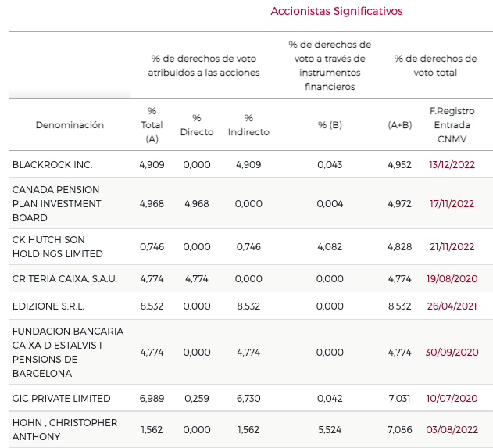Click the EDIZIONE S.R.L. shareholder name
Screen dimensions: 493x448
coord(48,306)
